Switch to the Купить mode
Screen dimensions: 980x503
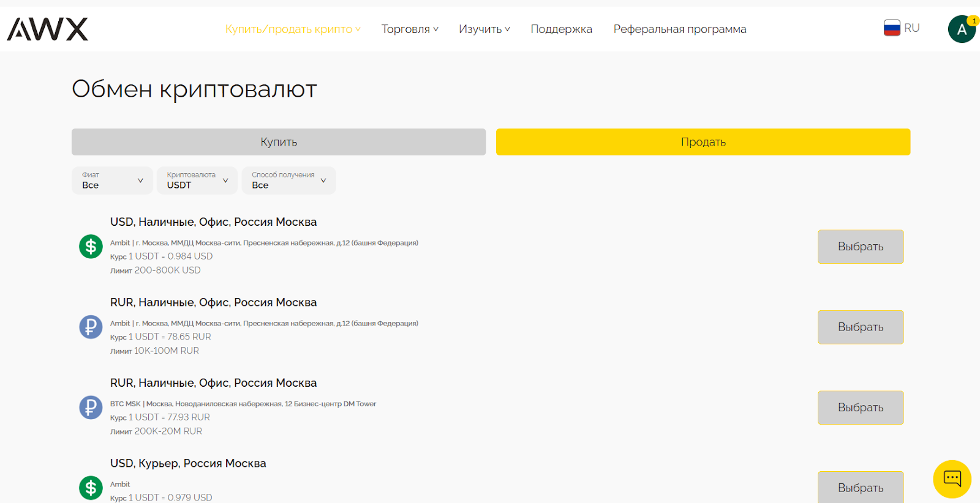(279, 142)
